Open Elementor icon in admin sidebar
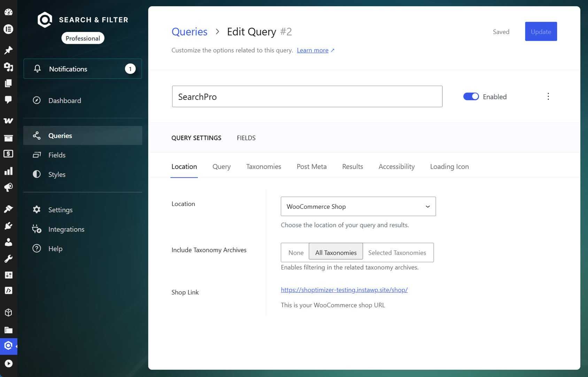 click(x=8, y=29)
